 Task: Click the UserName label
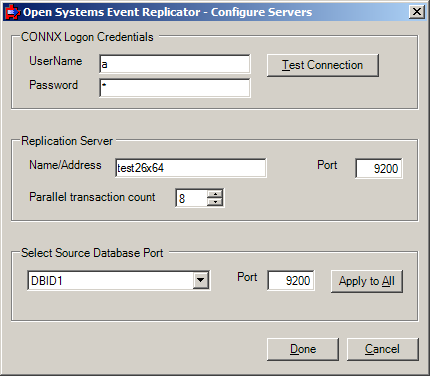pyautogui.click(x=56, y=61)
